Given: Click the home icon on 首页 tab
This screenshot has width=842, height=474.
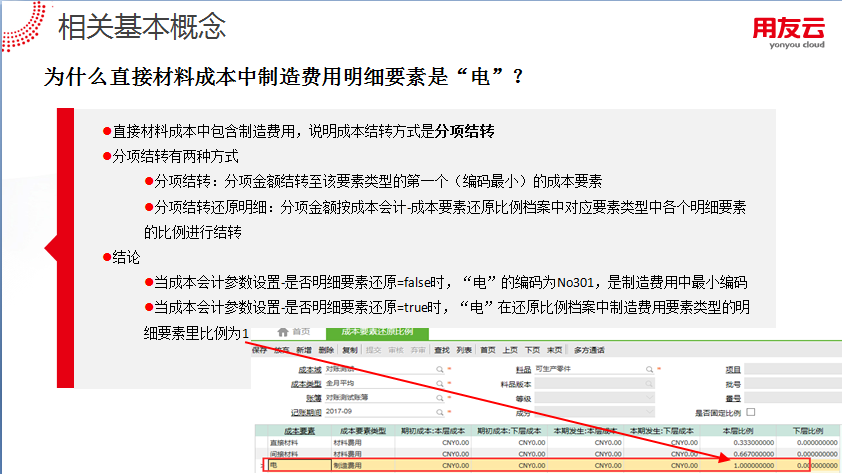Looking at the screenshot, I should pyautogui.click(x=283, y=331).
